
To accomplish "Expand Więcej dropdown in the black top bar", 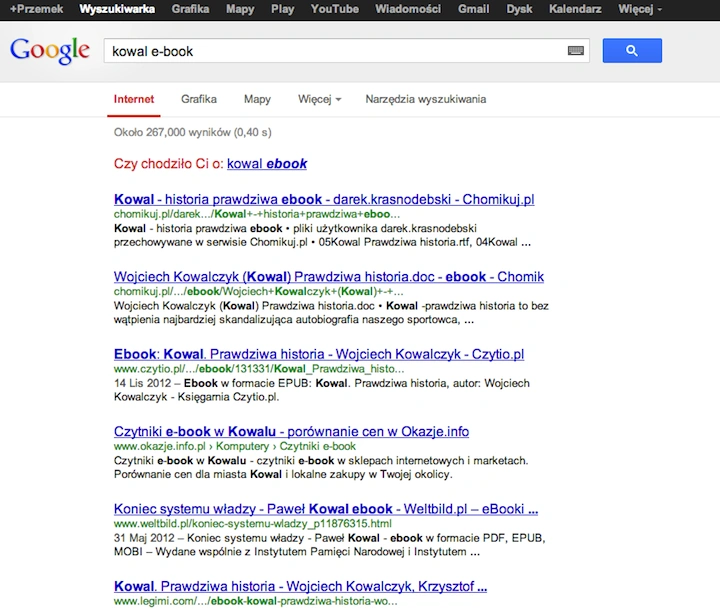I will tap(640, 9).
